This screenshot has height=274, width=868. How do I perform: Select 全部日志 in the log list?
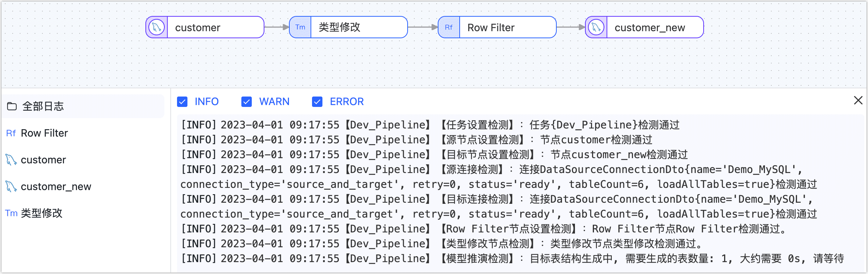click(43, 107)
